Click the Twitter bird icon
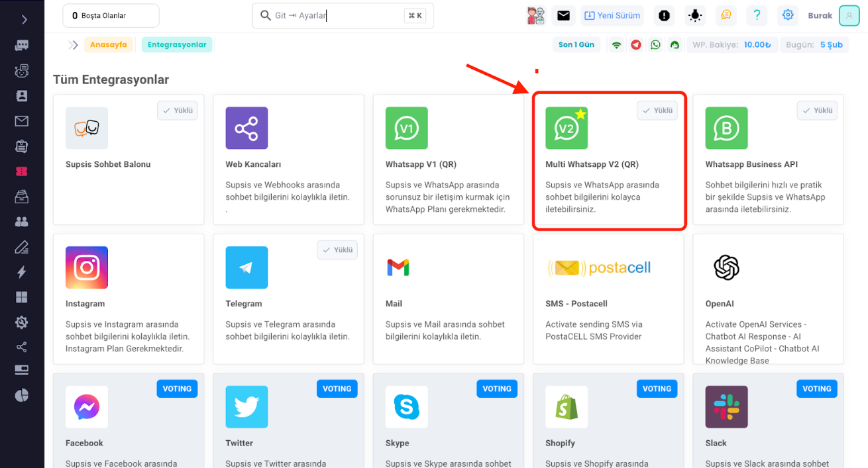 246,407
